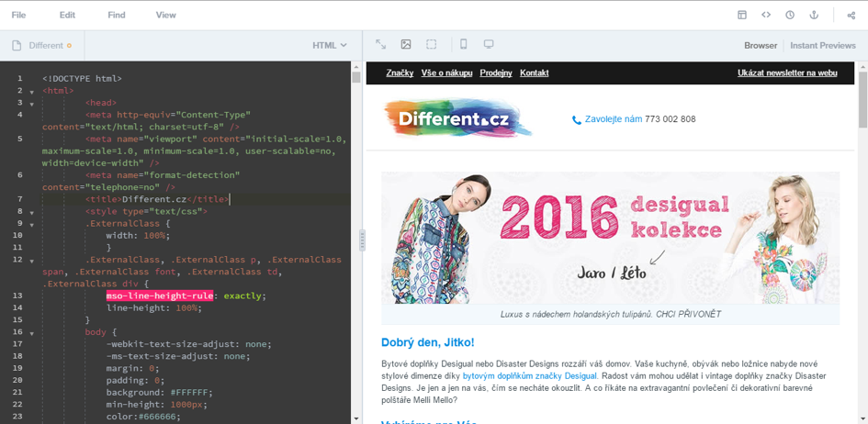The width and height of the screenshot is (868, 424).
Task: Click the blue phone icon beside Zavolejte nám
Action: click(x=576, y=119)
